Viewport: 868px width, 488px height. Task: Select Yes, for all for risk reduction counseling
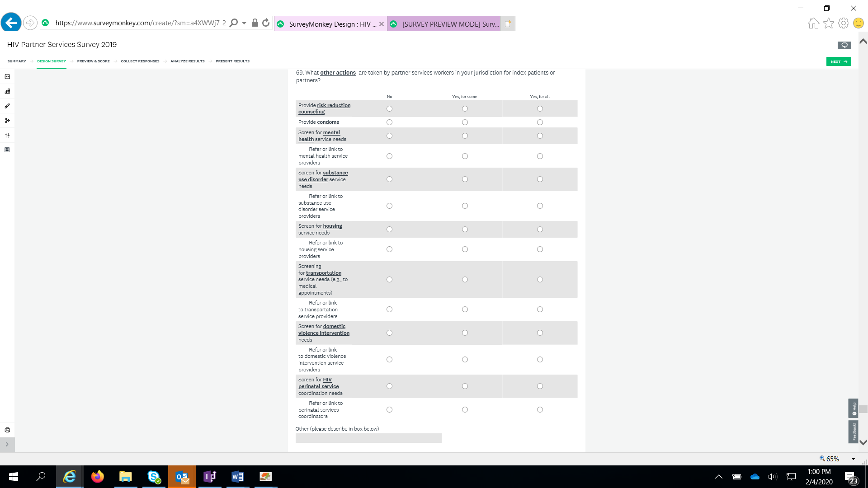540,109
